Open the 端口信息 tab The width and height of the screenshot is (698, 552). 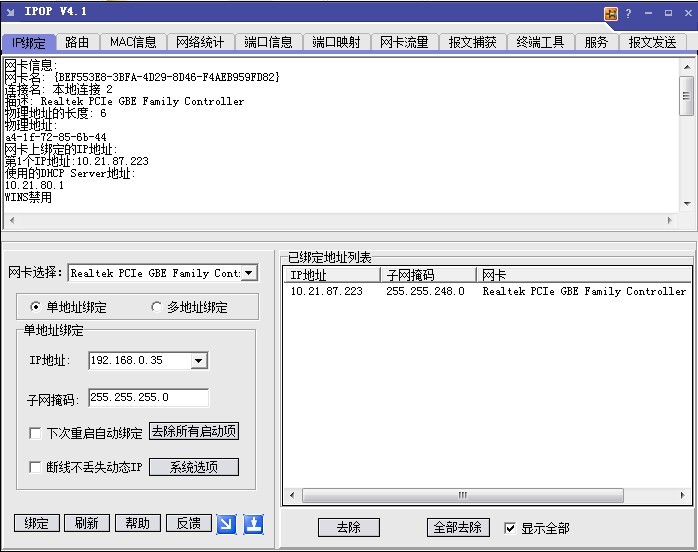[268, 42]
